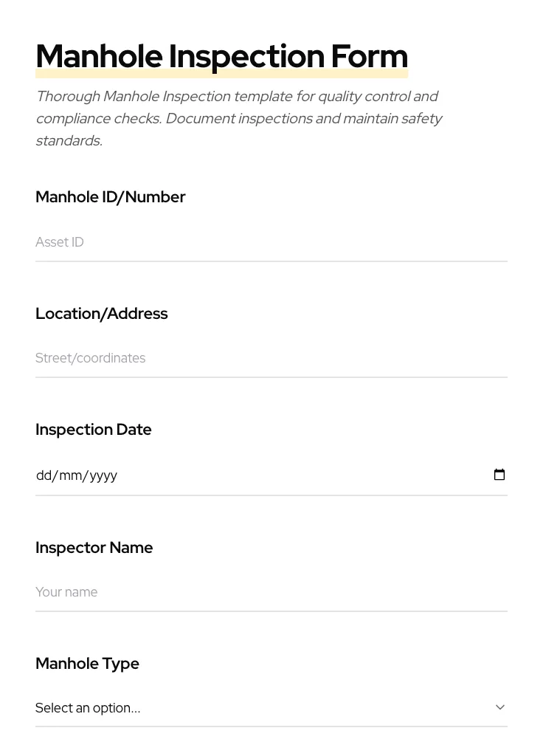Click the word 'Form' in the main heading
The width and height of the screenshot is (543, 756).
point(369,57)
